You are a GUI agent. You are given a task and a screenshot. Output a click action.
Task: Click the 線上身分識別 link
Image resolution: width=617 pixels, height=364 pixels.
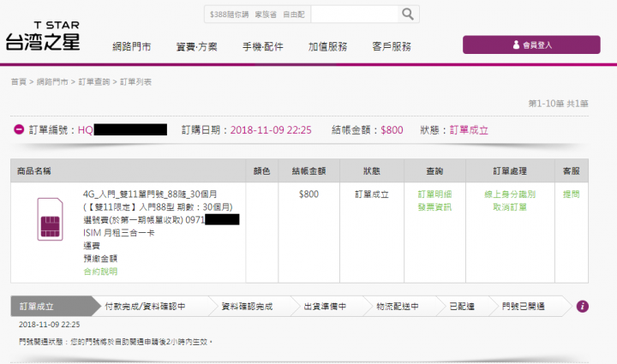pyautogui.click(x=510, y=194)
